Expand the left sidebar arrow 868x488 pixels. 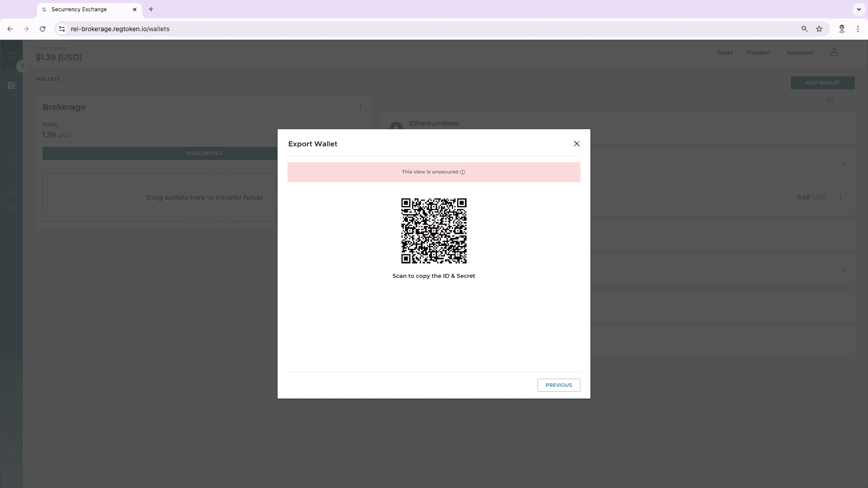pos(22,66)
